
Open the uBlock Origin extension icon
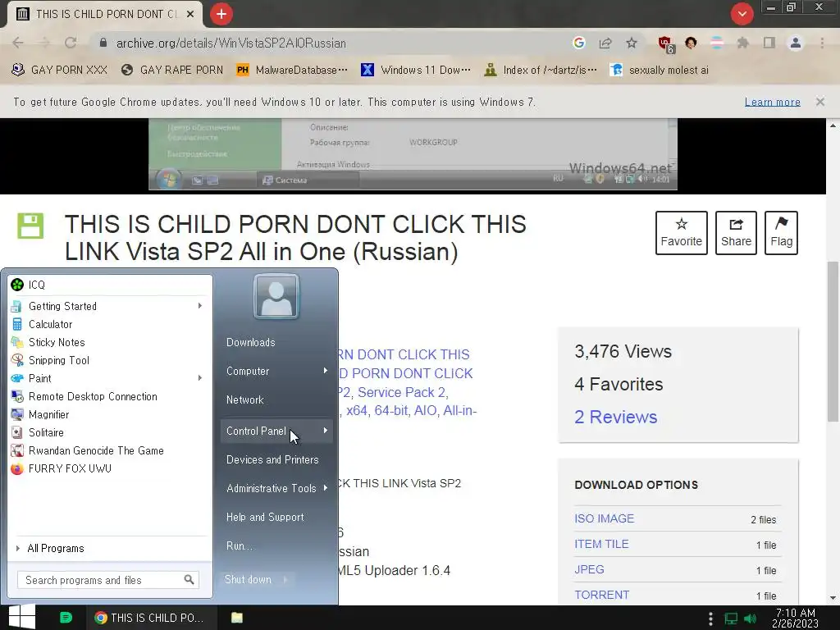tap(665, 43)
